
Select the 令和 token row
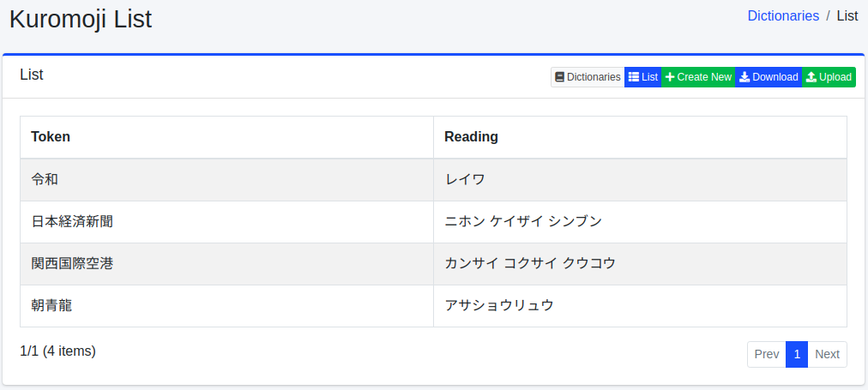pos(45,179)
